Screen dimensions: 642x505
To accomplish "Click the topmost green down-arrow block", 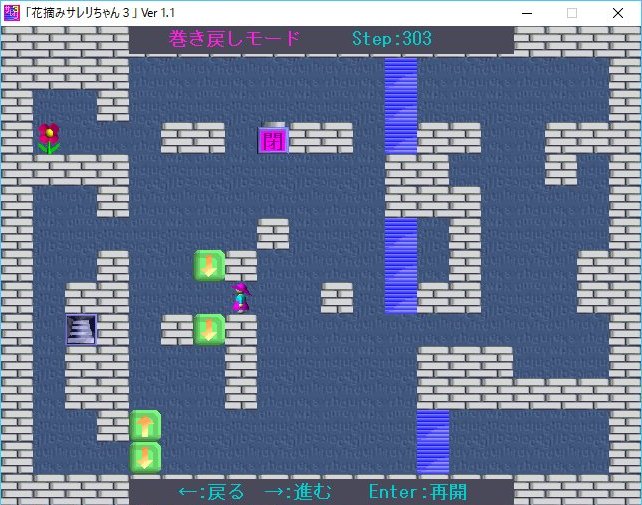I will coord(209,266).
